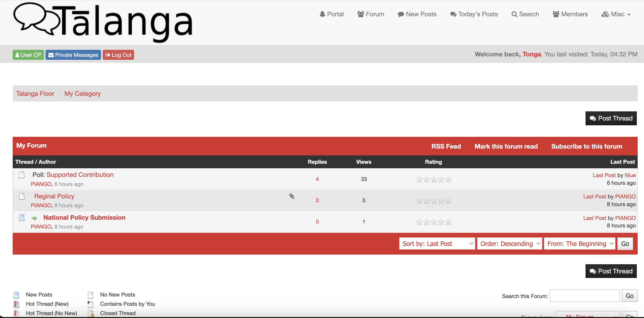
Task: Expand the Misc menu in navigation
Action: coord(616,14)
